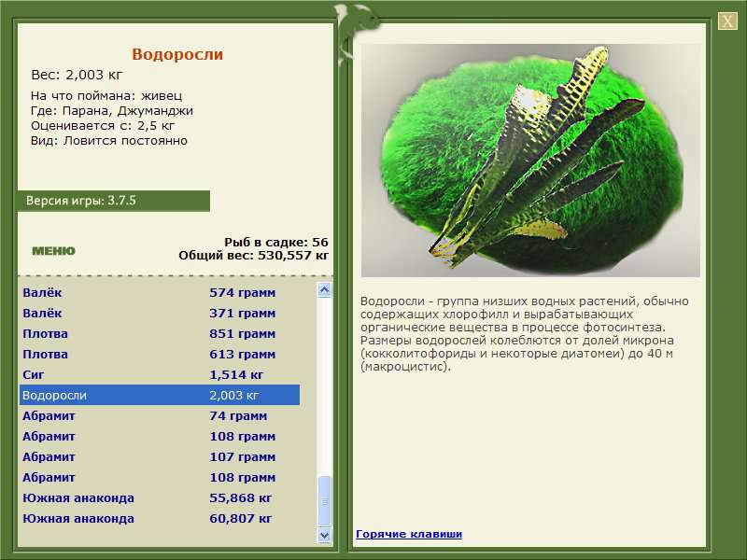747x560 pixels.
Task: Select the Южная анаконда 60,807 кг row
Action: coord(160,518)
